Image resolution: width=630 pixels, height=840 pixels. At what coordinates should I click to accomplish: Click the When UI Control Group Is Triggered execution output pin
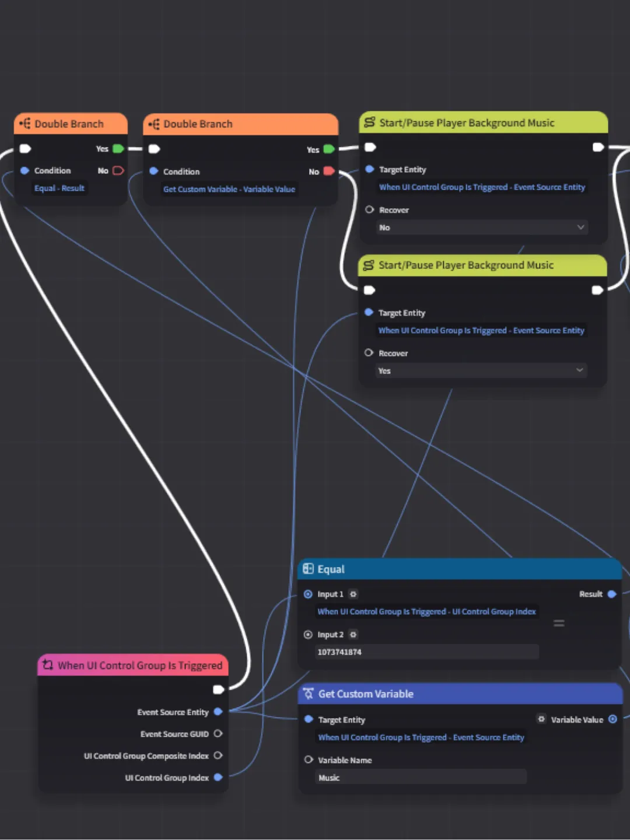[219, 689]
